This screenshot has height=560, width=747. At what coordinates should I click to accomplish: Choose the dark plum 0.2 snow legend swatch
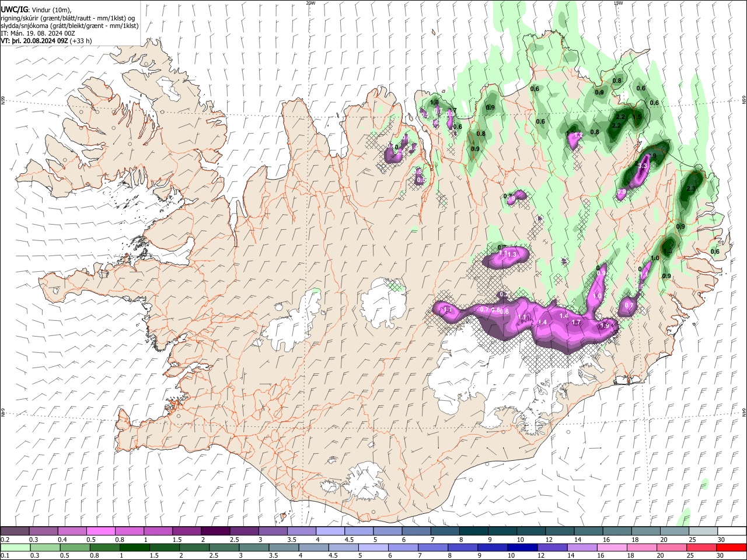(x=15, y=531)
